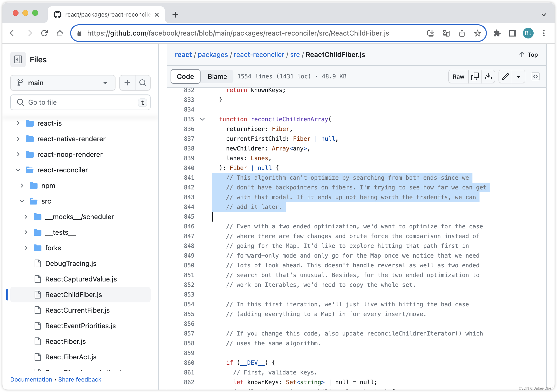Click the Code tab
Image resolution: width=557 pixels, height=392 pixels.
(185, 76)
